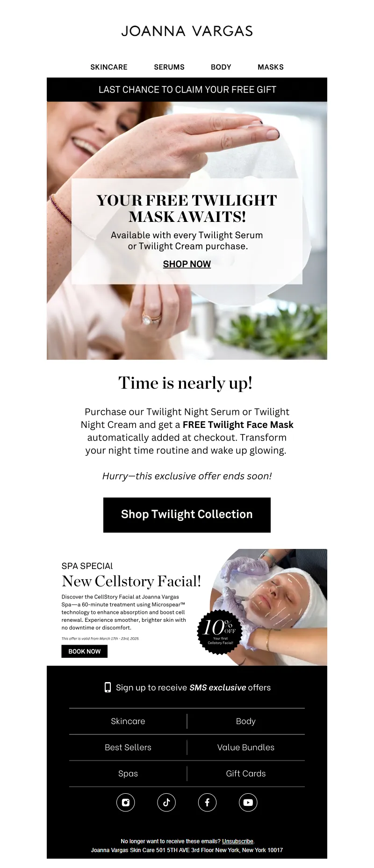Open the Instagram social icon

125,803
